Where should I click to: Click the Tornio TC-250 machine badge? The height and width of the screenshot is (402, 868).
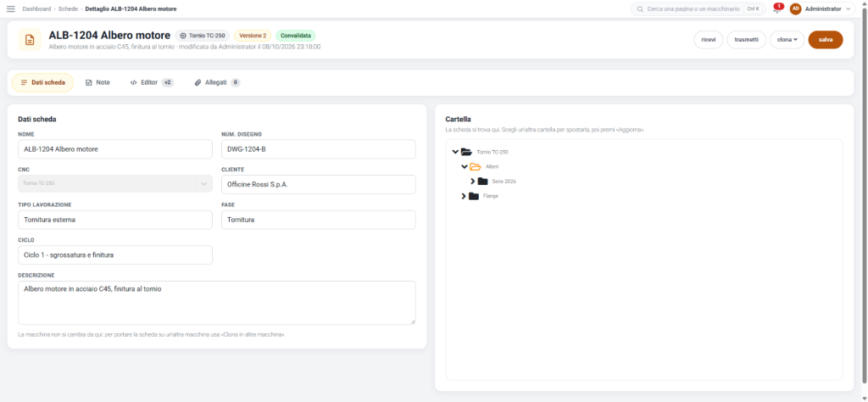pos(202,36)
